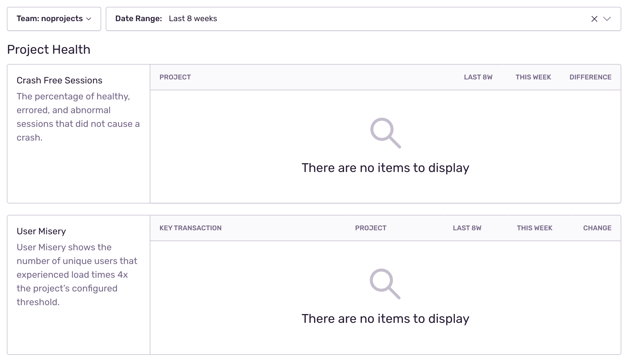Click magnifier icon in Crash Free Sessions panel

click(386, 133)
